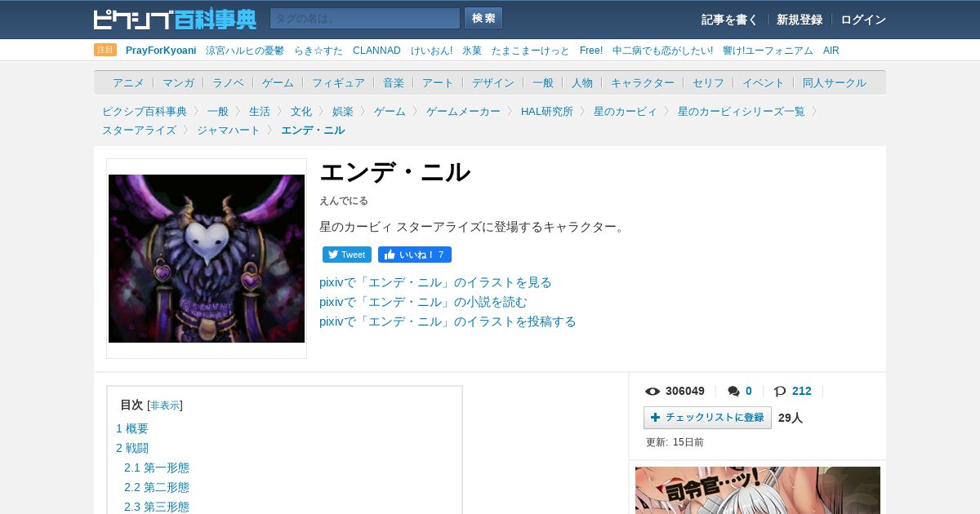Open 響け!ユーフォニアム trending tag
Viewport: 980px width, 514px height.
768,51
